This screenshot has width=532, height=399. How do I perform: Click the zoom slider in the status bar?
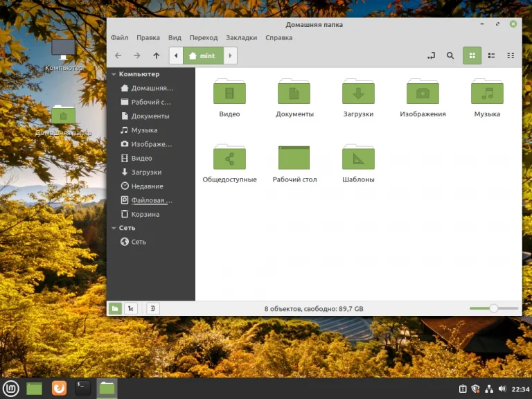pyautogui.click(x=493, y=308)
